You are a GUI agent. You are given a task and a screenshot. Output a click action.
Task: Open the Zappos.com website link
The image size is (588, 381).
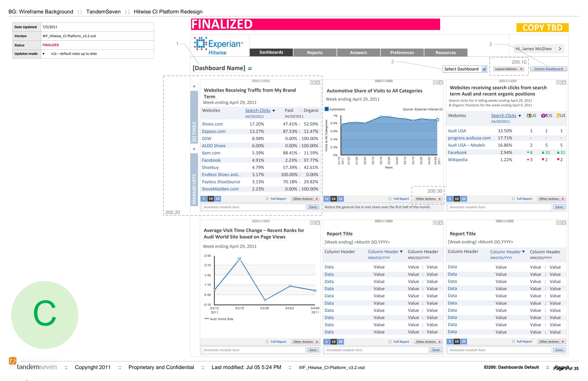pos(214,131)
